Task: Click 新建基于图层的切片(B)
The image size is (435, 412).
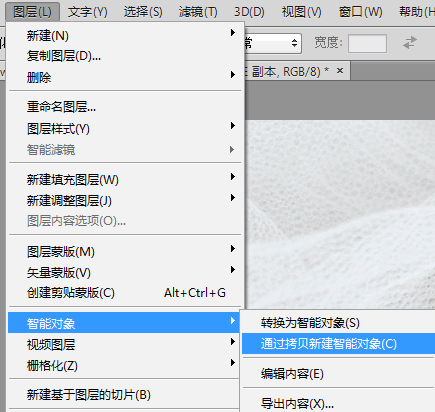Action: pos(124,395)
